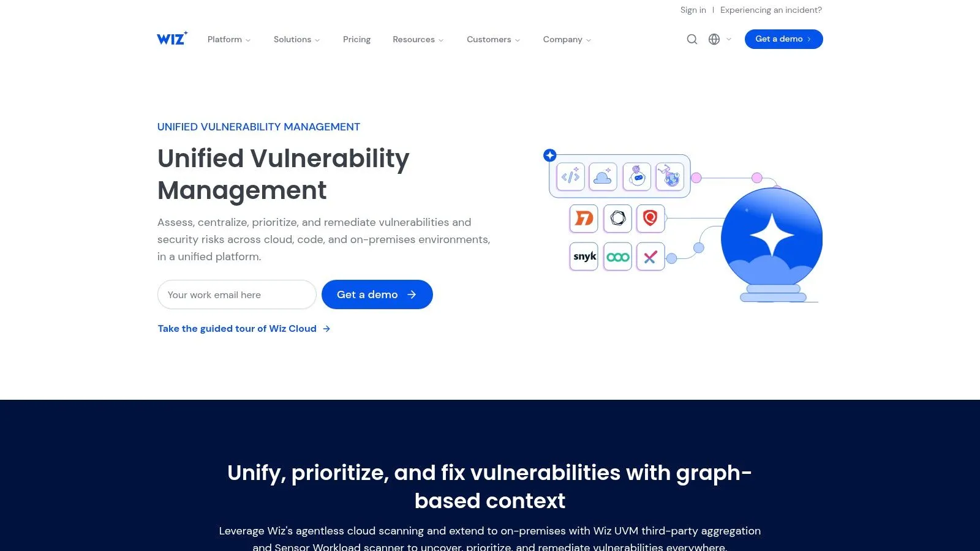Click the globe security icon tile
The height and width of the screenshot is (551, 980).
point(670,177)
